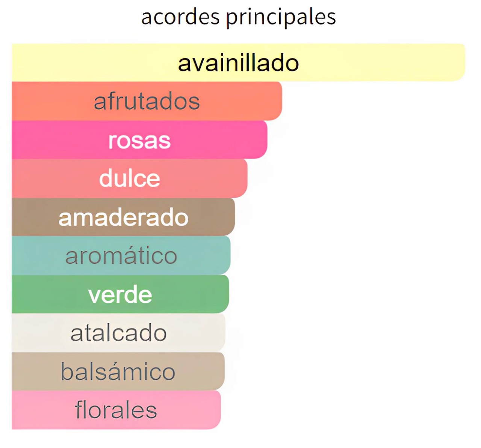This screenshot has height=448, width=481.
Task: Select the florales accord bar
Action: coord(116,410)
